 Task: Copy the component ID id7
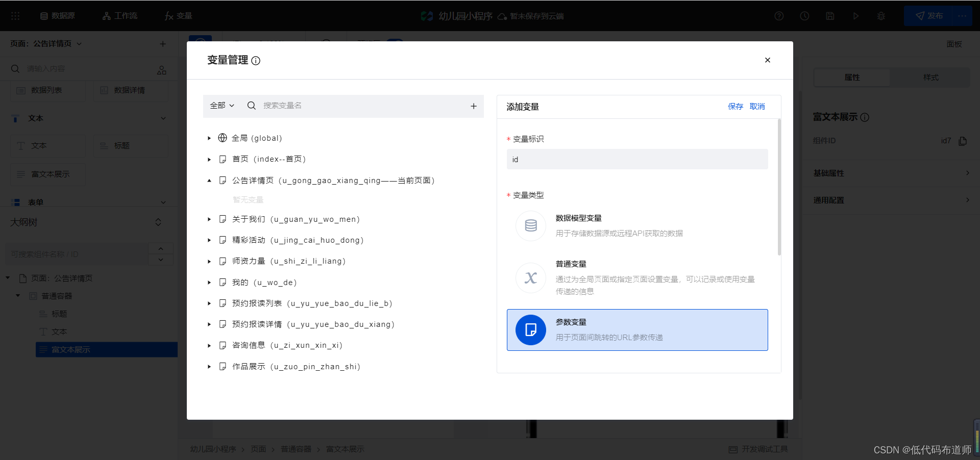tap(963, 141)
